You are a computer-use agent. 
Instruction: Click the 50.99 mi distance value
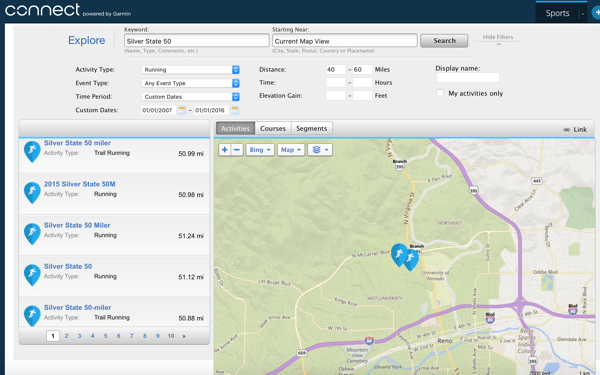click(x=191, y=154)
